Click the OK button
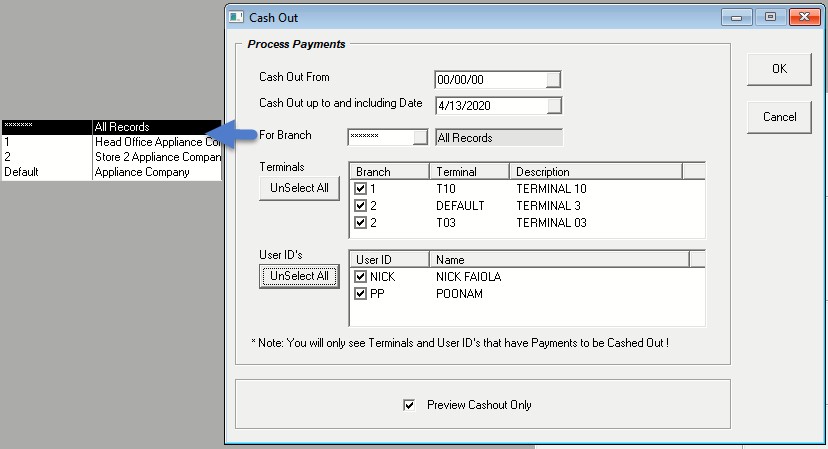 (778, 69)
